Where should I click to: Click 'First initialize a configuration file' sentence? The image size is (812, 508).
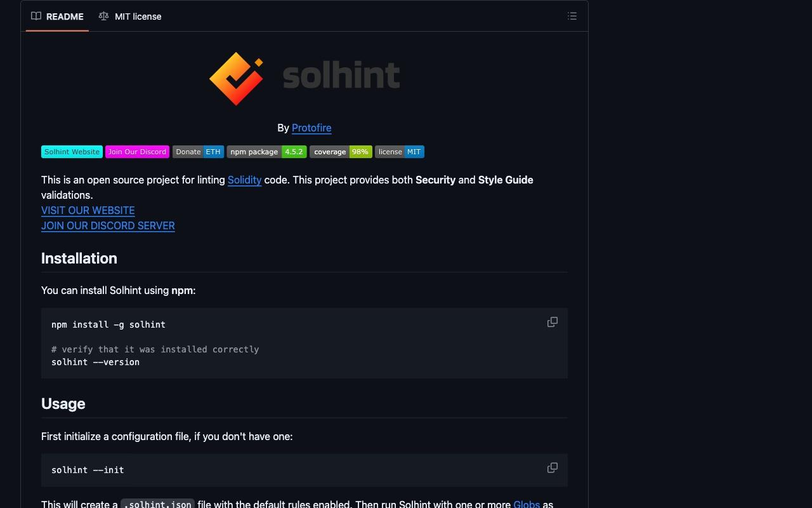tap(167, 436)
